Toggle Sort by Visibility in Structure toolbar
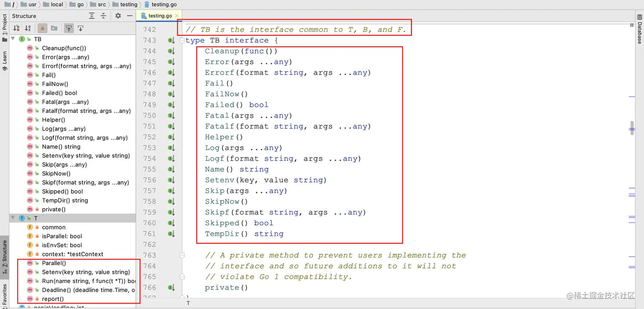644x309 pixels. [x=17, y=28]
